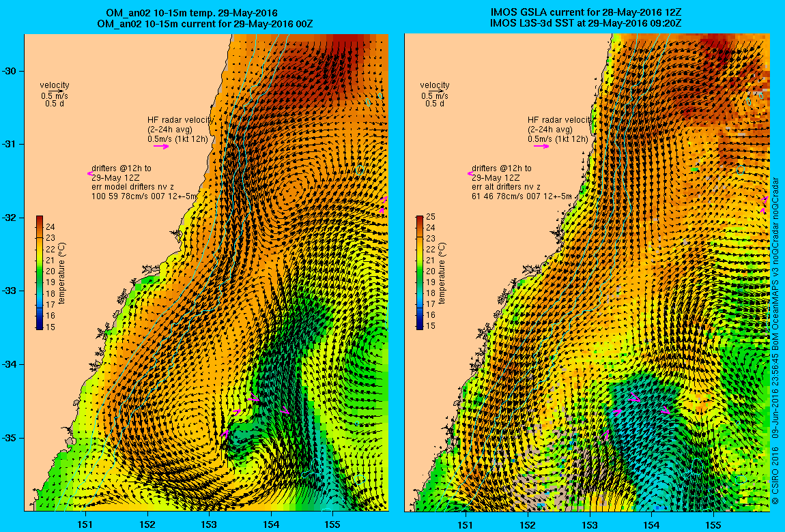Viewport: 785px width, 532px height.
Task: Click 'temperature (°C)' label on right colorbar
Action: (442, 273)
